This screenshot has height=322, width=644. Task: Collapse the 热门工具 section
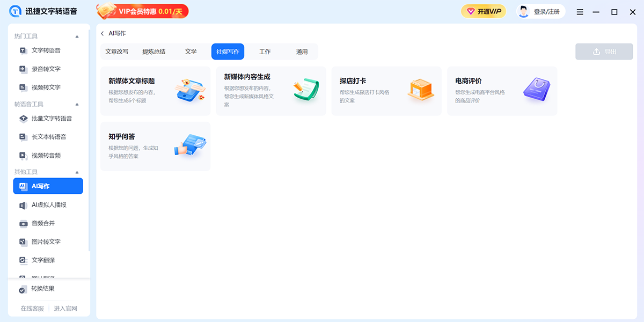[77, 36]
